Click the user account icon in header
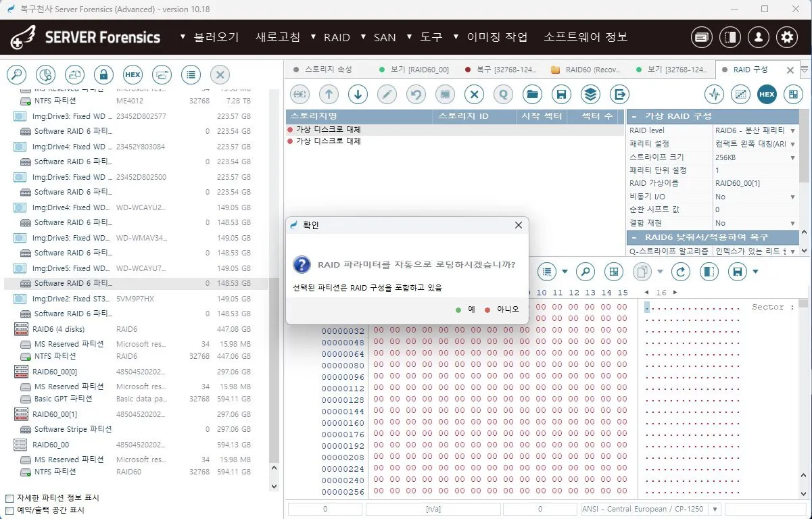 point(759,37)
